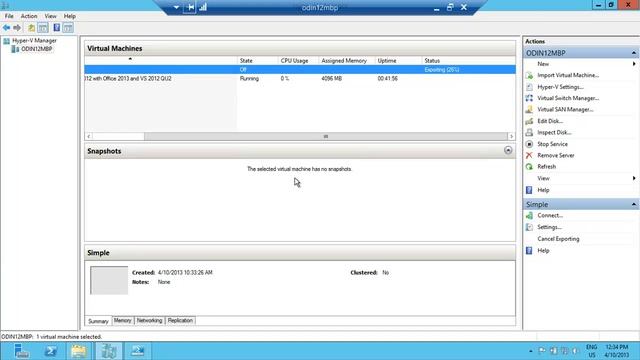This screenshot has height=360, width=640.
Task: Sort by the CPU Usage column header
Action: click(x=298, y=61)
